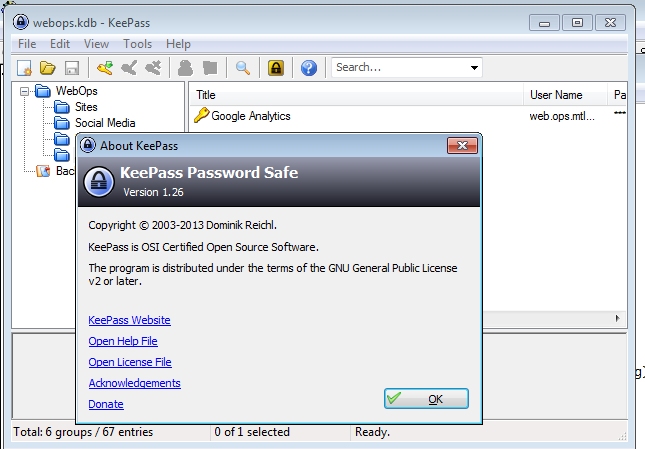The width and height of the screenshot is (645, 449).
Task: Click the web.ops.mtl user name cell
Action: tap(562, 116)
